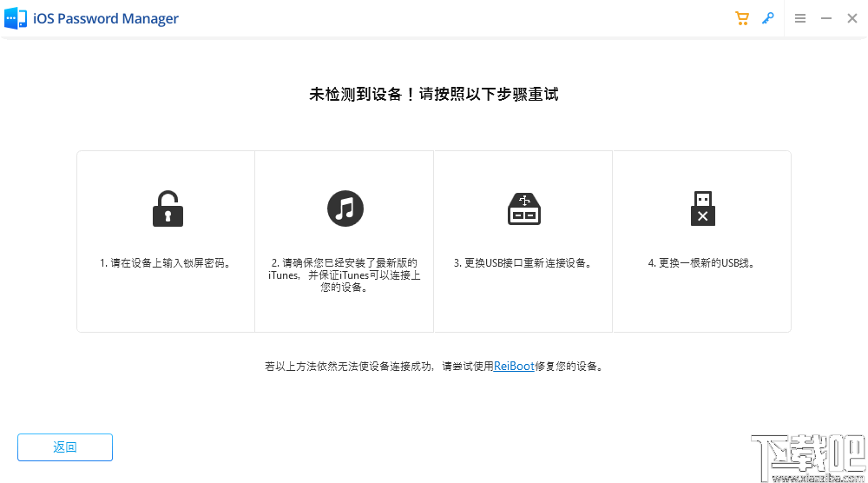Click the iTunes music note icon
The height and width of the screenshot is (483, 868).
click(345, 208)
